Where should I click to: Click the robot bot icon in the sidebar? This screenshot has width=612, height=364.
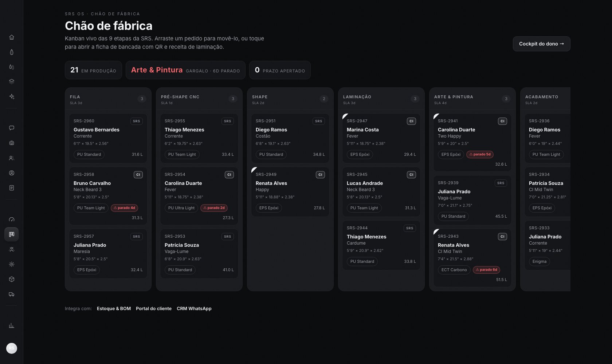pos(12,143)
